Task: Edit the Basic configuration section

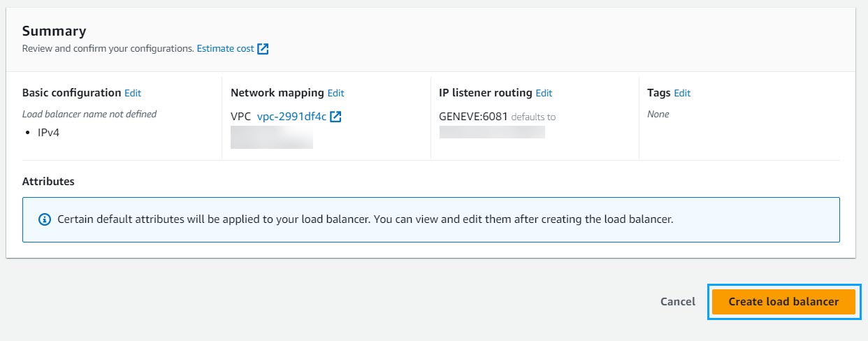Action: pos(133,93)
